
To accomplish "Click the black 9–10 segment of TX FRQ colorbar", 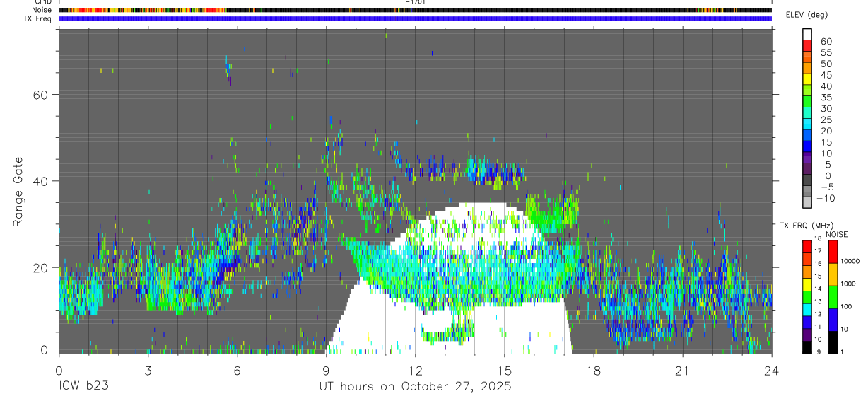I will pyautogui.click(x=807, y=347).
